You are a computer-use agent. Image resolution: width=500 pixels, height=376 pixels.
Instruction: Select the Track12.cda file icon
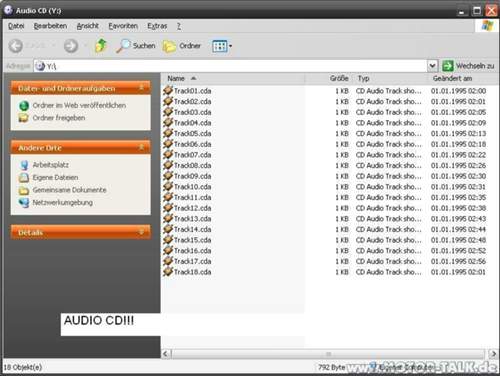[x=168, y=208]
